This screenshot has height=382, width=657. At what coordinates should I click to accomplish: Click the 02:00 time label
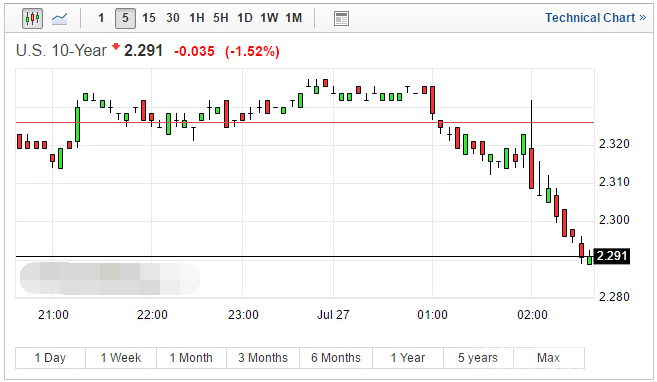pyautogui.click(x=532, y=315)
